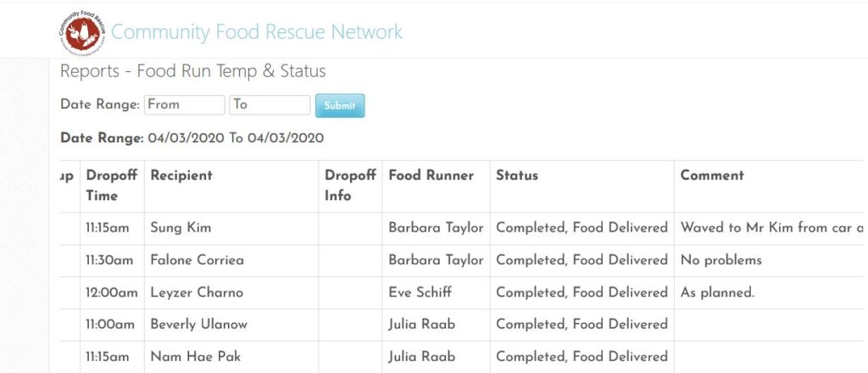
Task: Click Eve Schiff food runner cell
Action: pyautogui.click(x=437, y=292)
